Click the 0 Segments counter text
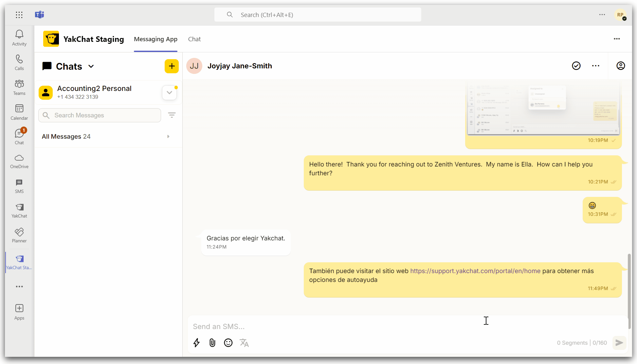Image resolution: width=637 pixels, height=364 pixels. tap(572, 343)
